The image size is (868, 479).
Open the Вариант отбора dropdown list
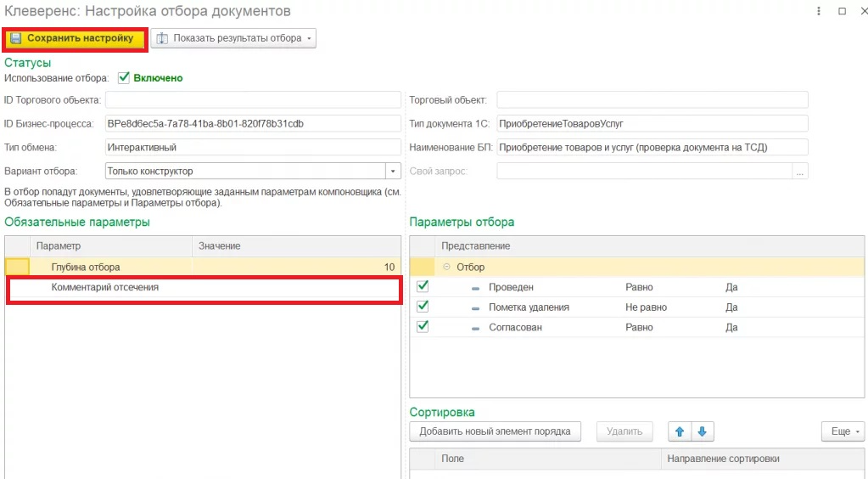393,171
